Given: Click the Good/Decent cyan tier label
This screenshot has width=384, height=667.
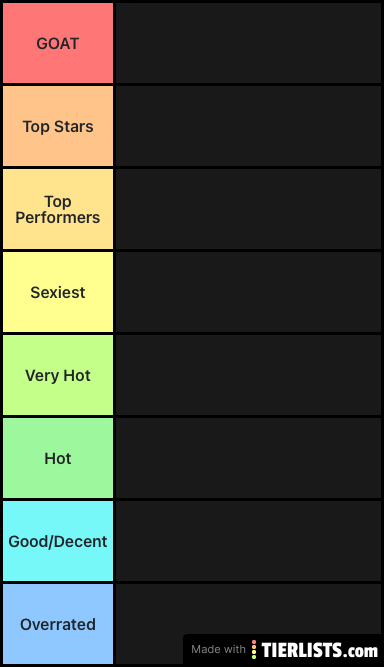Looking at the screenshot, I should coord(58,541).
